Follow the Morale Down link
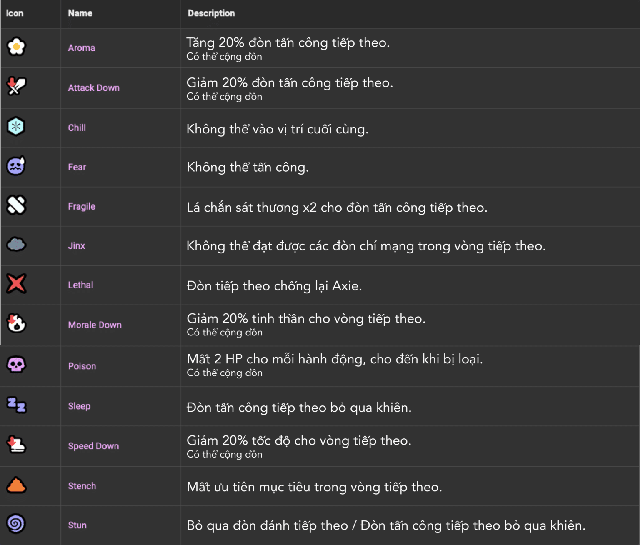The height and width of the screenshot is (545, 640). tap(95, 325)
